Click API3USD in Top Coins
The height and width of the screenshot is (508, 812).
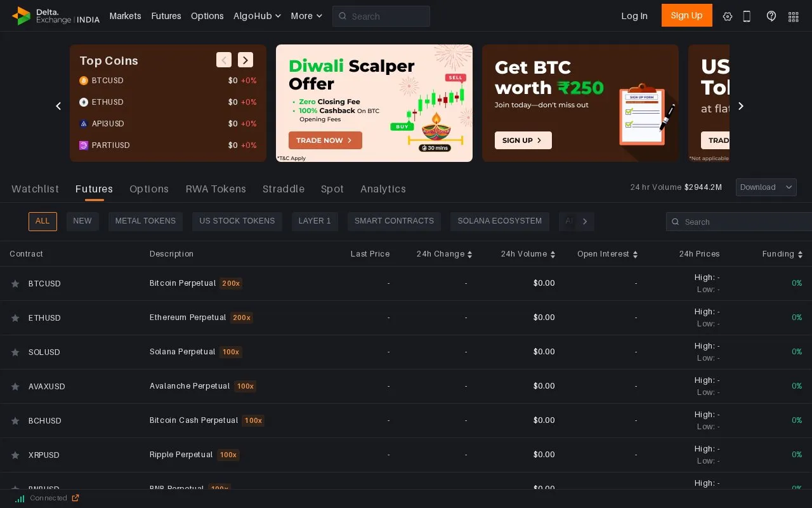(108, 124)
